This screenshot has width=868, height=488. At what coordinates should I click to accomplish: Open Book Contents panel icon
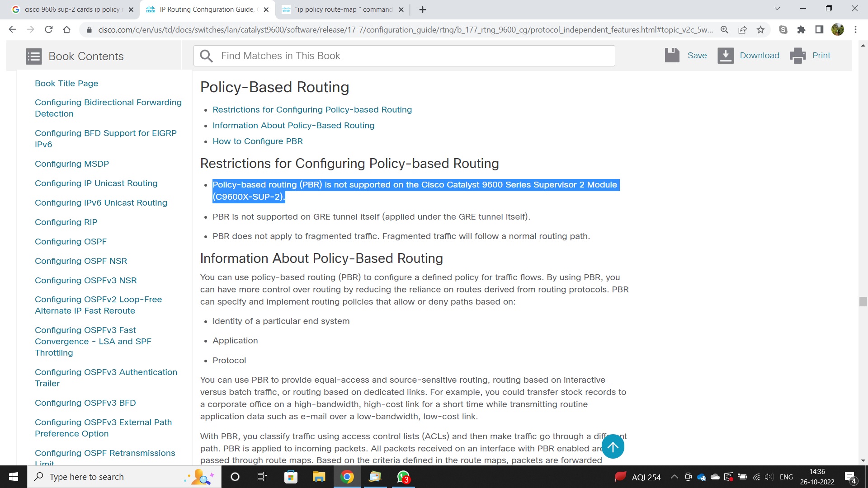(33, 56)
